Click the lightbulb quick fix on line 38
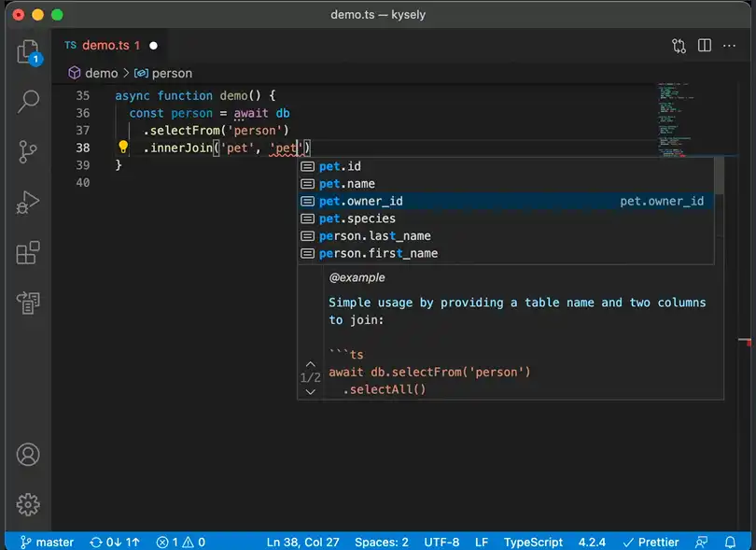 point(123,147)
